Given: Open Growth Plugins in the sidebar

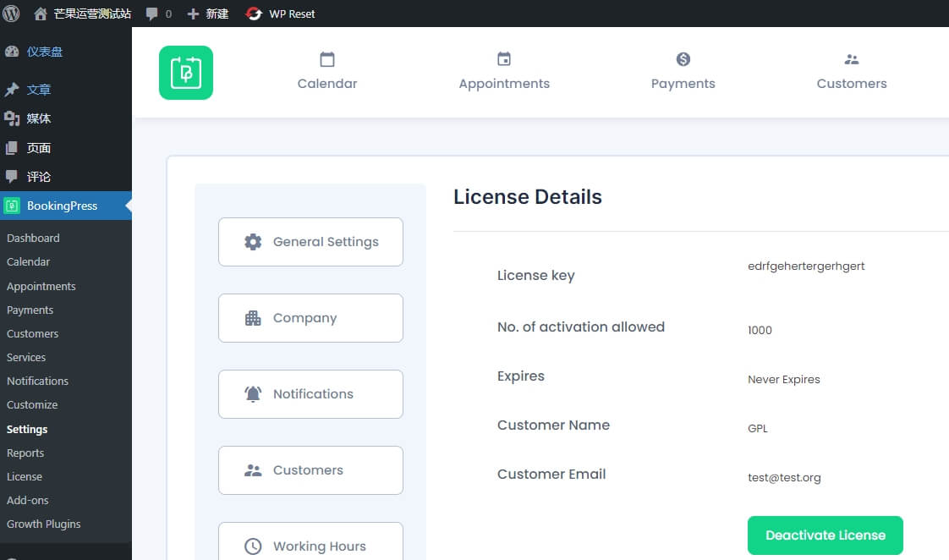Looking at the screenshot, I should pos(44,524).
